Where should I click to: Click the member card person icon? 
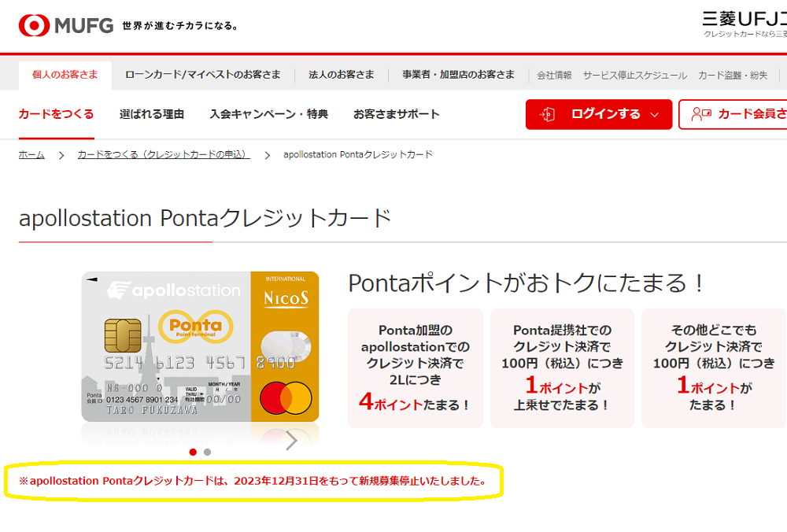[701, 114]
